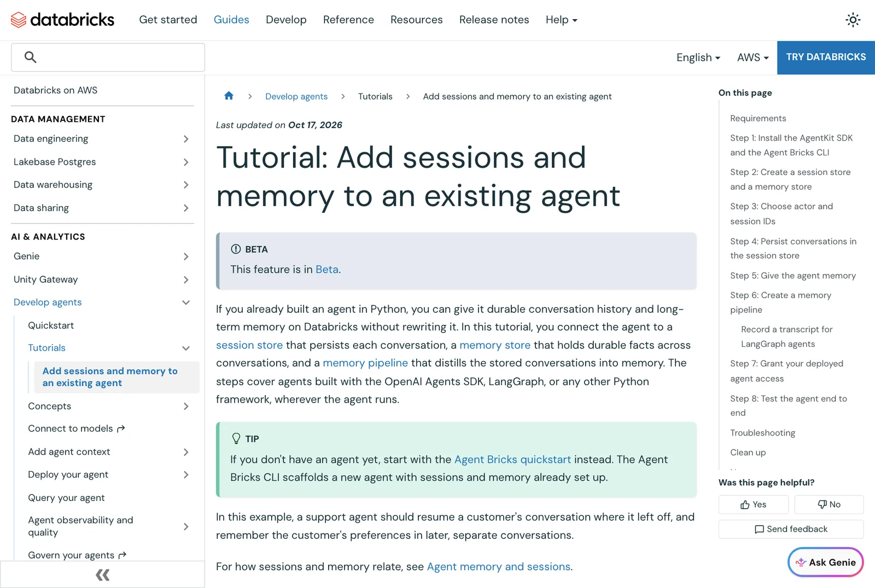Collapse the Tutorials subsection chevron
Viewport: 875px width, 588px height.
pos(186,348)
